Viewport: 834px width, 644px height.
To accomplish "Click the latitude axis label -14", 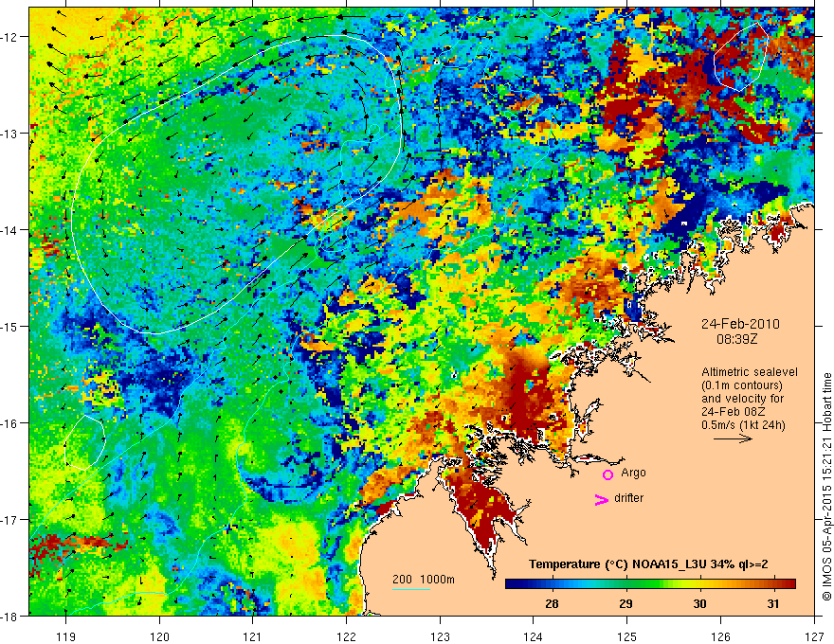I will pos(10,229).
